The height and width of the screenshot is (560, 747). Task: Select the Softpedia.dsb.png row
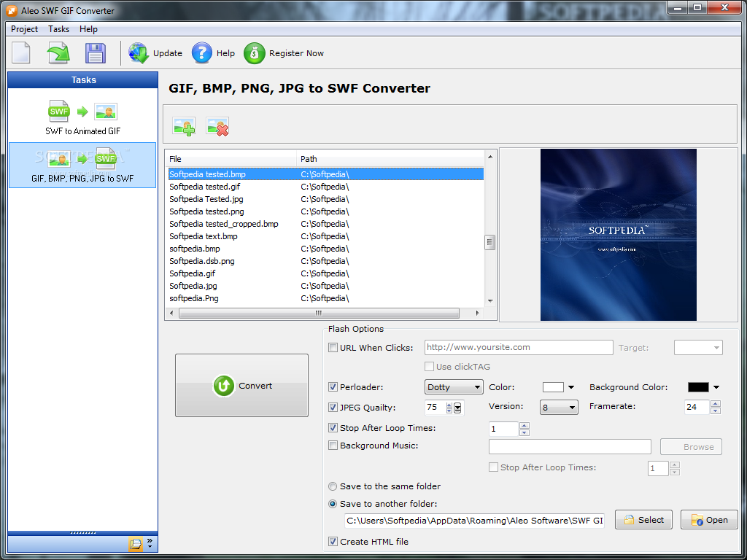[x=326, y=261]
